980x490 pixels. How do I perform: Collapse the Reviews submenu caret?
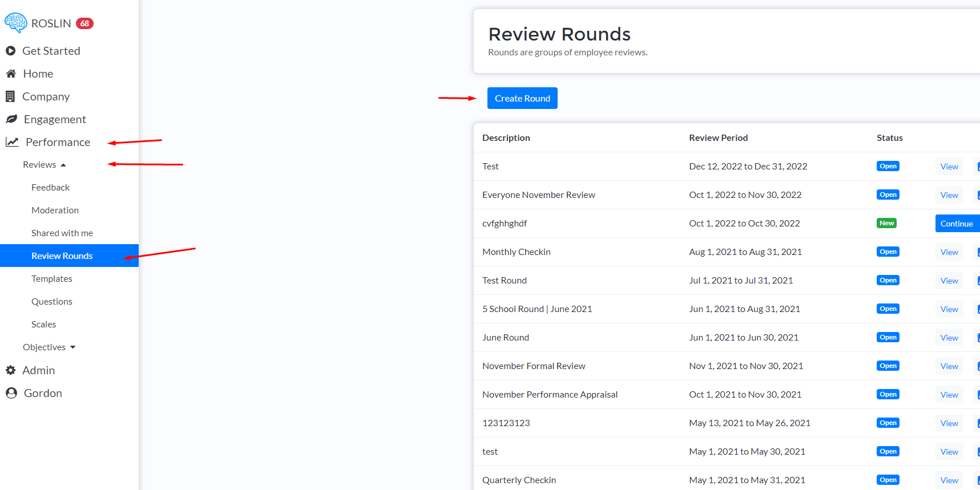click(x=63, y=165)
